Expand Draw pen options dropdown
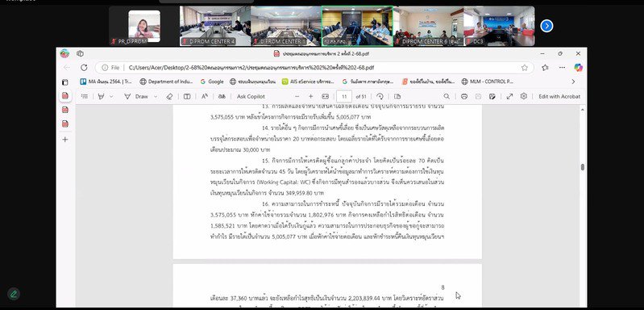Screen dimensions: 644x310 (156, 96)
